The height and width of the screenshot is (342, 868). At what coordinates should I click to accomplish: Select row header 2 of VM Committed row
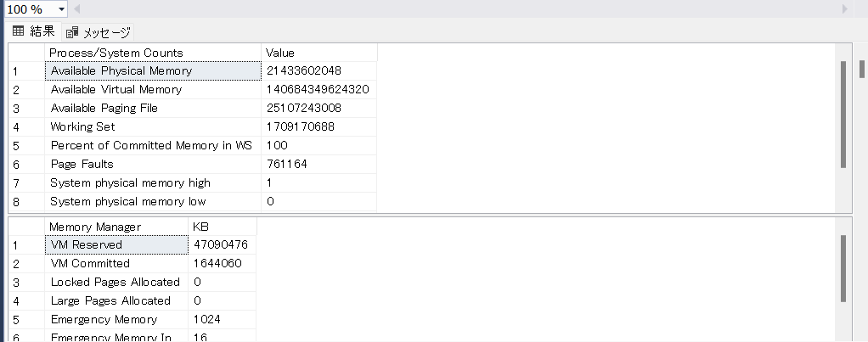click(26, 263)
